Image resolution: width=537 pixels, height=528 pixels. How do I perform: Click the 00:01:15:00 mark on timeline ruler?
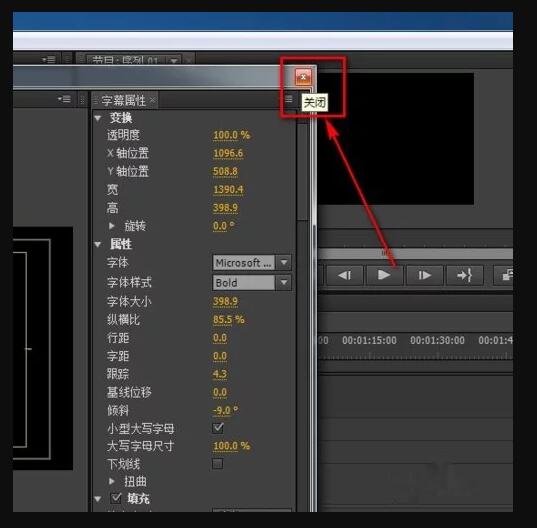pos(369,340)
